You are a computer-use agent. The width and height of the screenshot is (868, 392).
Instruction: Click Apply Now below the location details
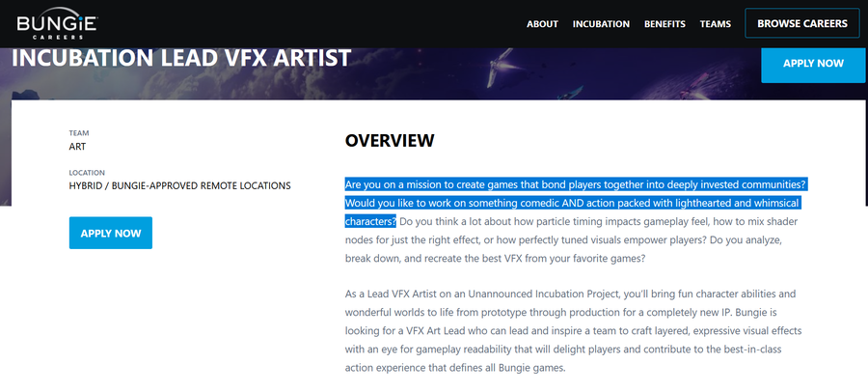111,233
